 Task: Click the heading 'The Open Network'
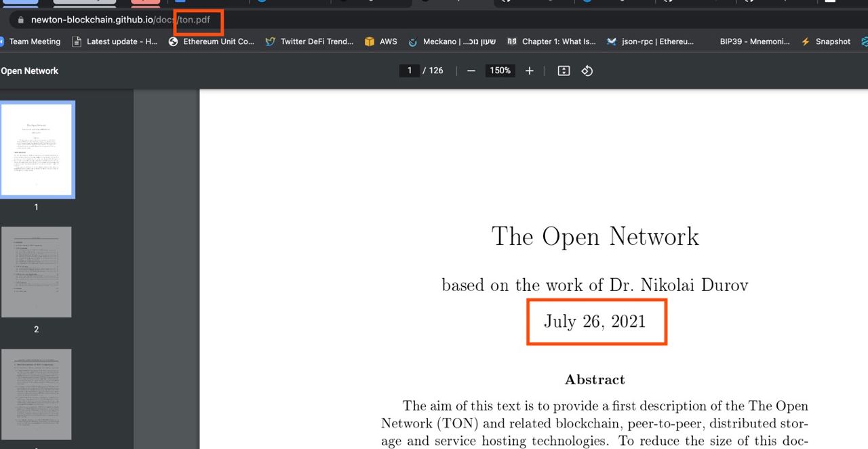(595, 236)
